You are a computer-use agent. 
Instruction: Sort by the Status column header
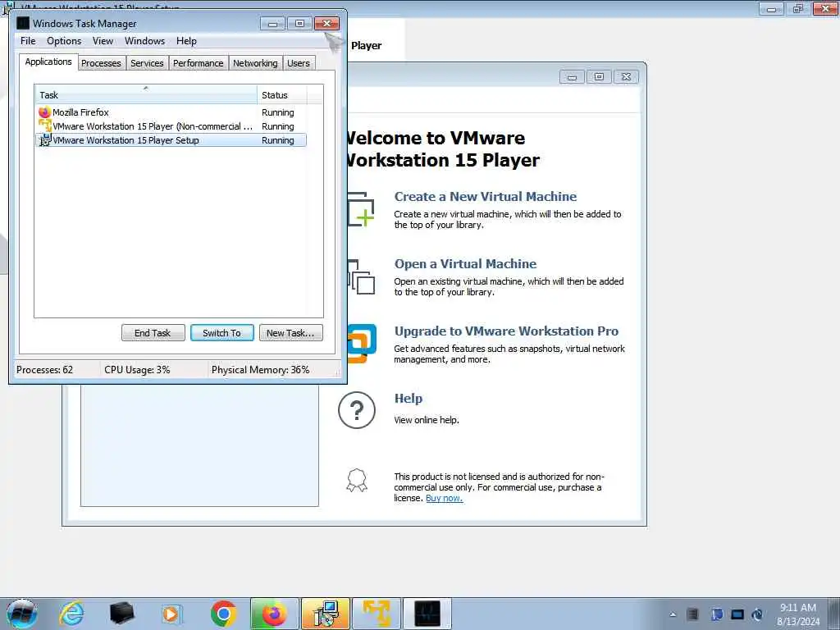pyautogui.click(x=282, y=94)
